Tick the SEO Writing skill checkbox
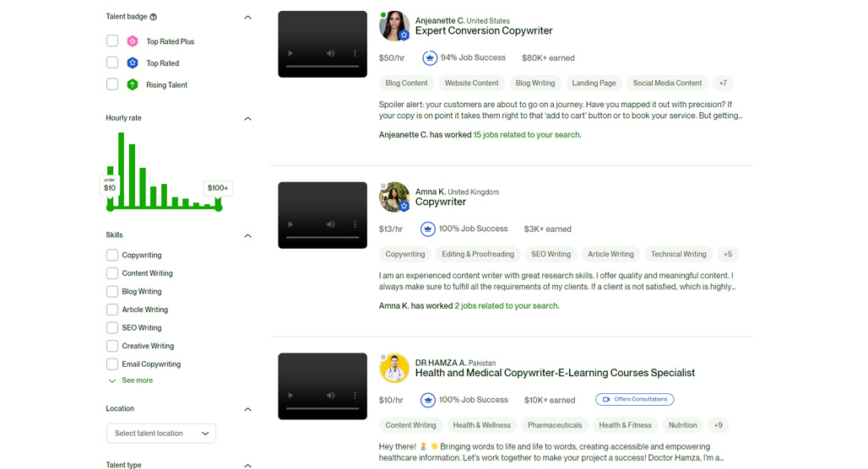The width and height of the screenshot is (868, 469). pos(112,327)
